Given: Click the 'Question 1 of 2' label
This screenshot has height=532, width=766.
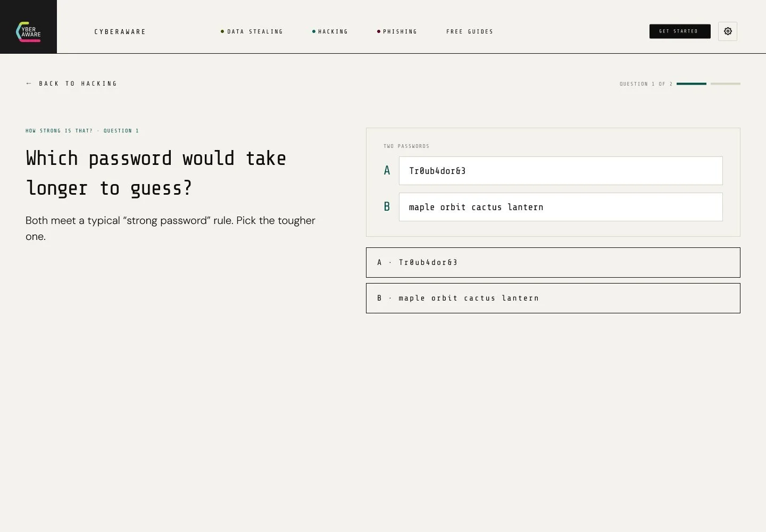Looking at the screenshot, I should (646, 84).
